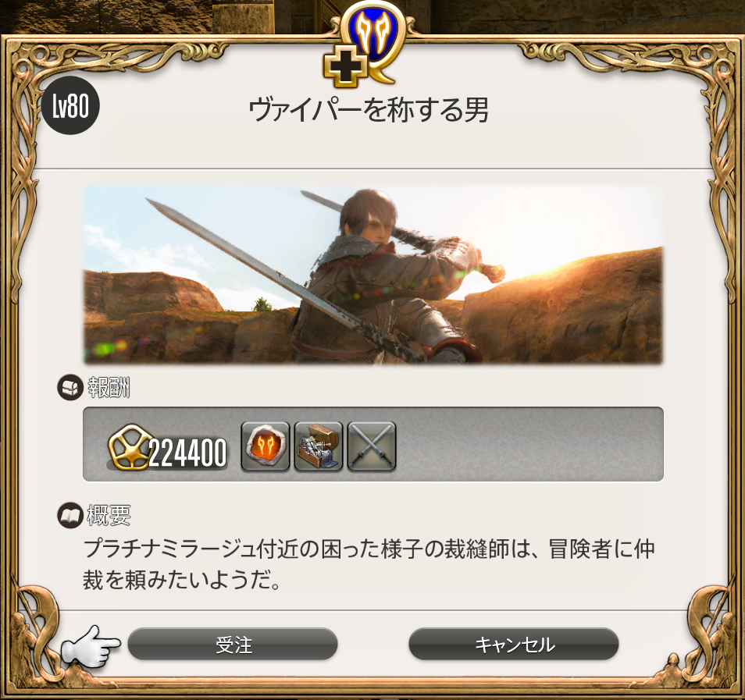The image size is (745, 700).
Task: Click the Lv80 level badge
Action: coord(70,105)
